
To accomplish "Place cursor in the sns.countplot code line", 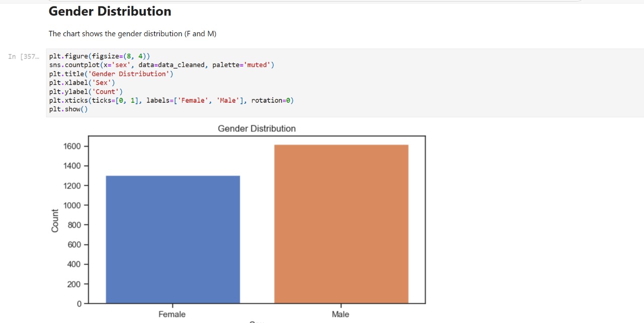I will (x=161, y=65).
